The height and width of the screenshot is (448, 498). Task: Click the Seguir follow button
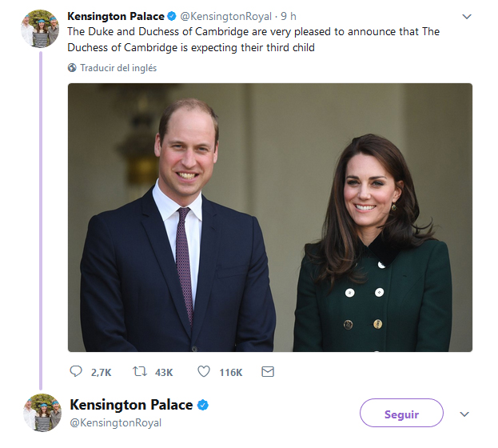401,413
